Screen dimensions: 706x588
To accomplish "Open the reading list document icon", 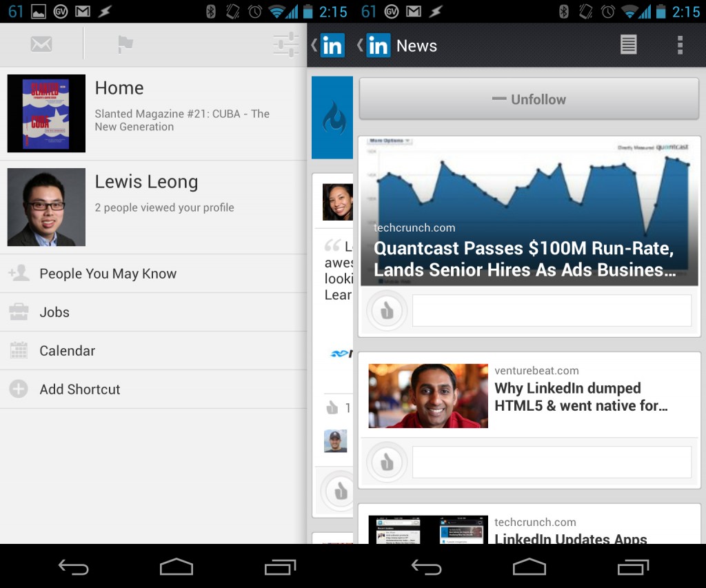I will [628, 44].
